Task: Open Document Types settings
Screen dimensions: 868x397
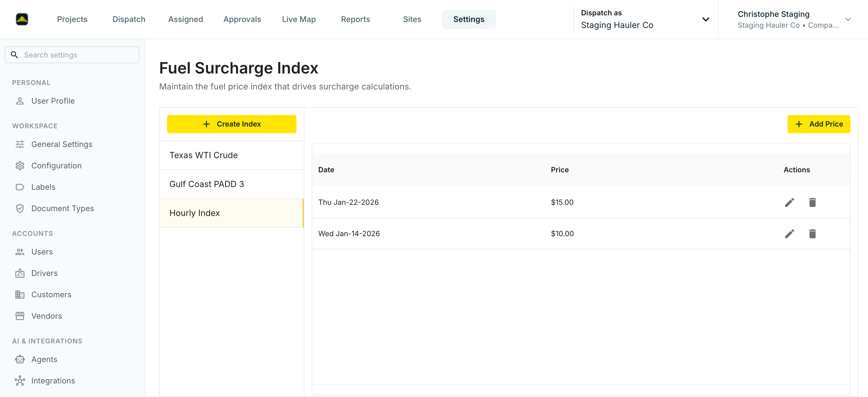Action: (72, 208)
